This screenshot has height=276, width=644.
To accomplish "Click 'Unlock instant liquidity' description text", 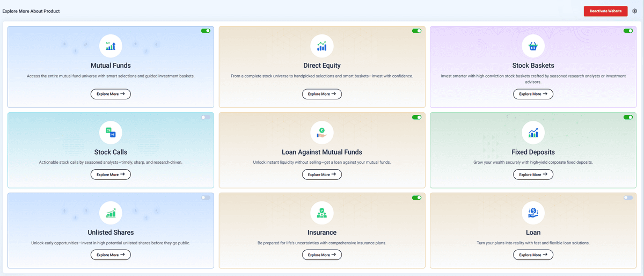I will 322,162.
